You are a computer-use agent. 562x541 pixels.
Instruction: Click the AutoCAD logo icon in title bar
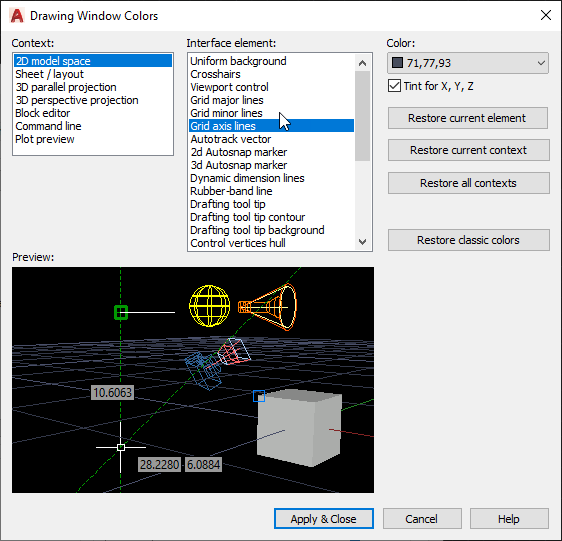coord(17,16)
